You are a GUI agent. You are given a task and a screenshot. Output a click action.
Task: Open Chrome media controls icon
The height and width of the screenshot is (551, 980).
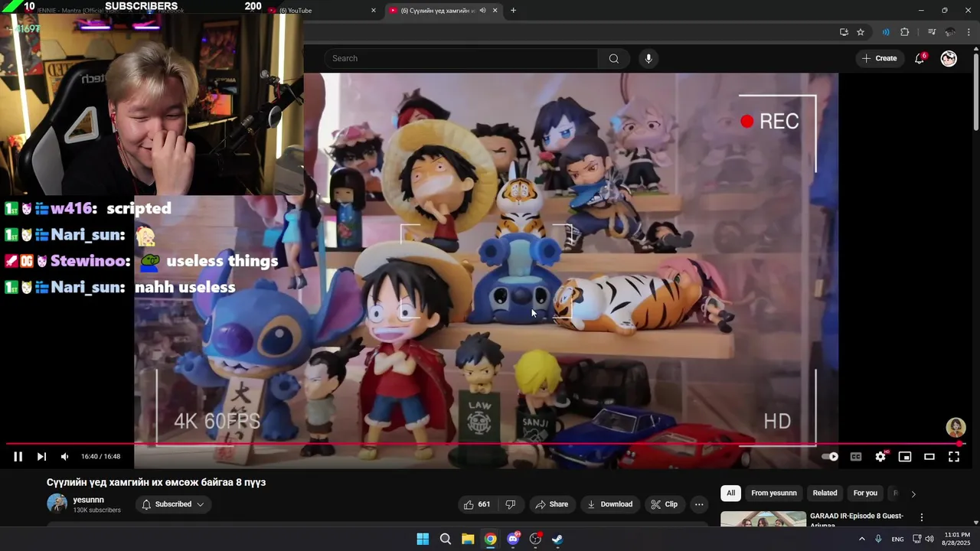pyautogui.click(x=931, y=32)
